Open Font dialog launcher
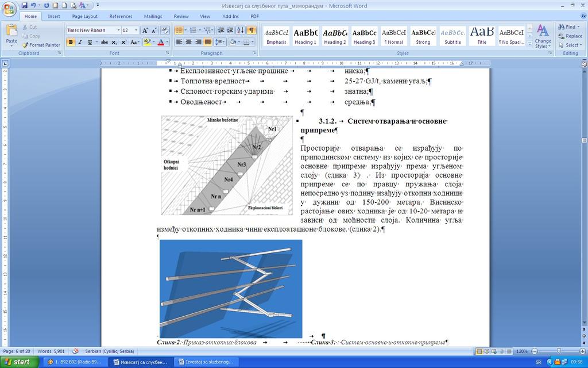Image resolution: width=588 pixels, height=368 pixels. click(167, 53)
